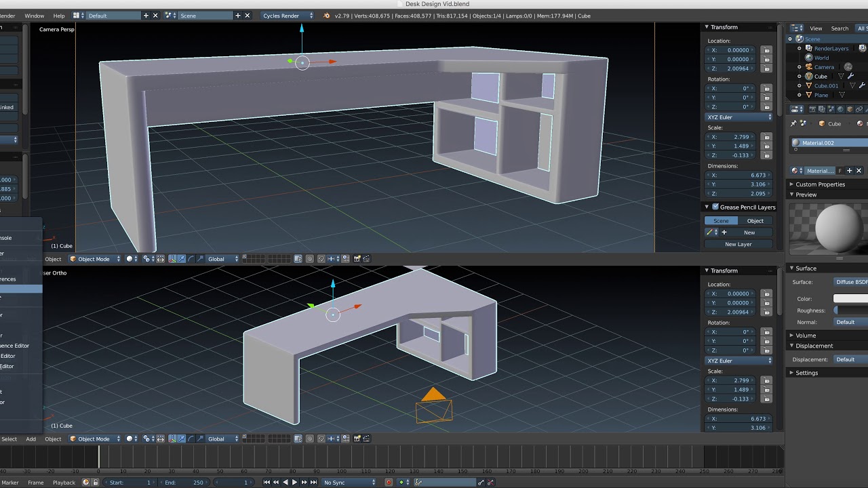Click the OpenGL render animation clapper in top viewport
The image size is (868, 488).
[367, 259]
